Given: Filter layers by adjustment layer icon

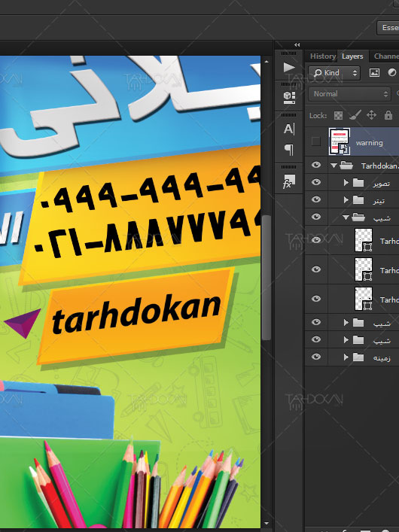Looking at the screenshot, I should click(x=392, y=72).
